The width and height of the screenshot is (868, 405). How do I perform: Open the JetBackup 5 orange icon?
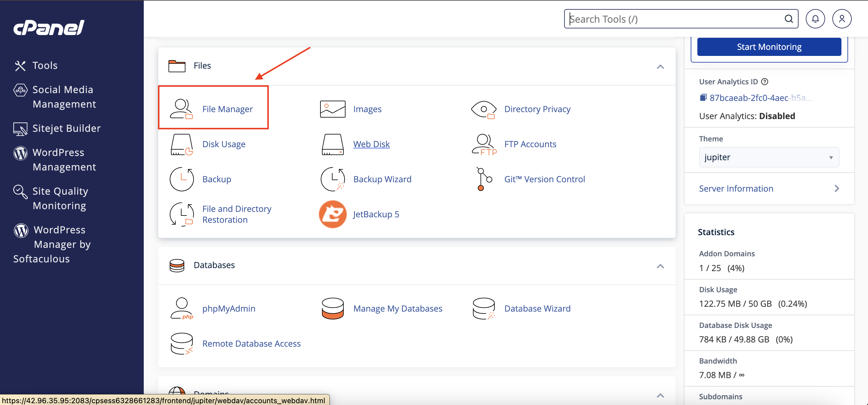(x=333, y=214)
